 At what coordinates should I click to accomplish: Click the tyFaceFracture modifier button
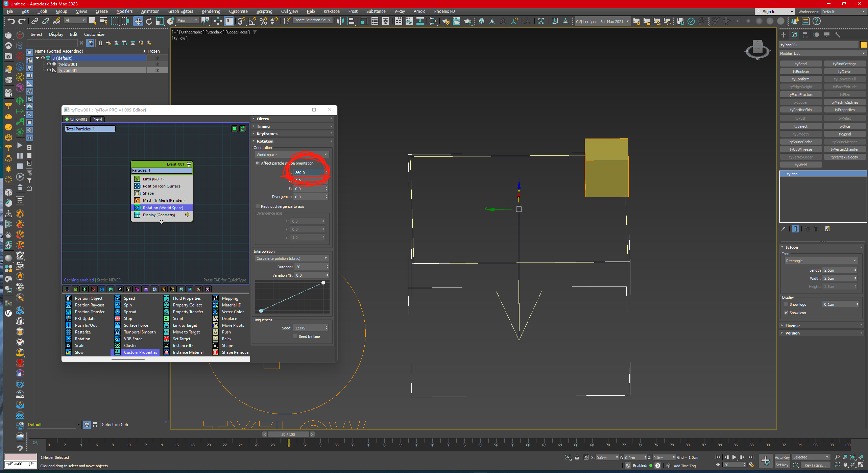coord(801,95)
